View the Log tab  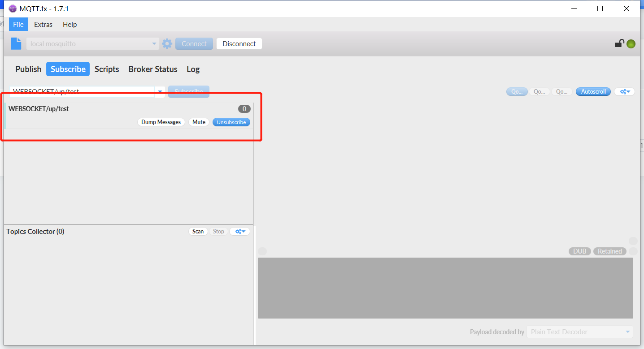(193, 69)
